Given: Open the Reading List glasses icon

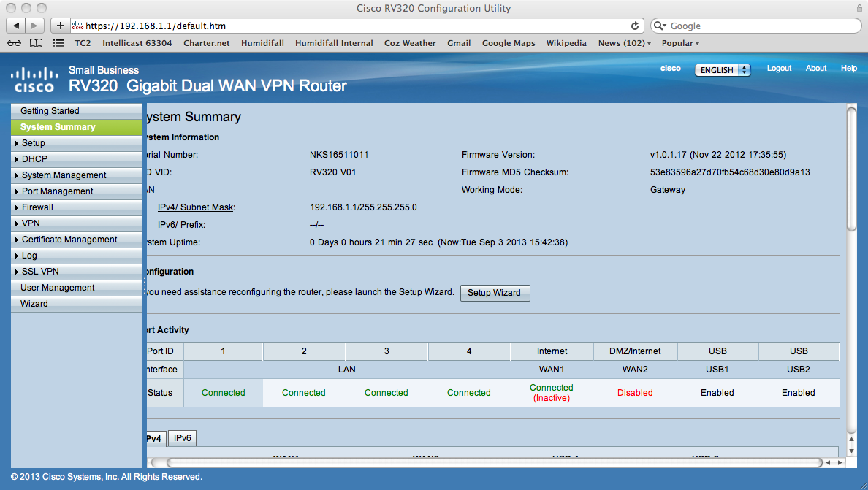Looking at the screenshot, I should [x=15, y=43].
